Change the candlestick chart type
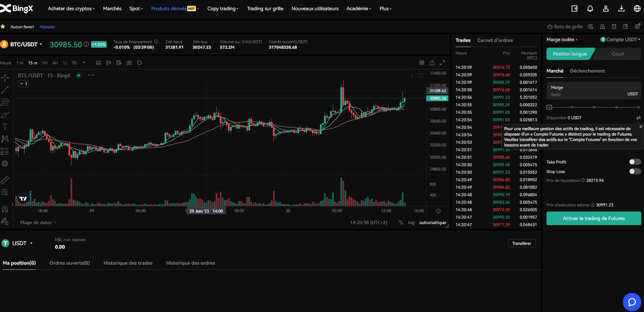The width and height of the screenshot is (644, 312). pyautogui.click(x=109, y=63)
